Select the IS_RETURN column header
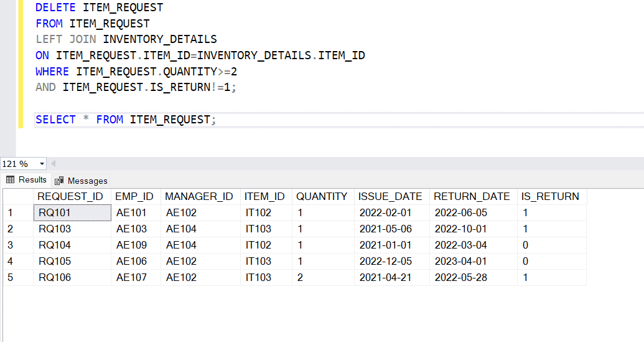Screen dimensions: 644x342 [x=552, y=196]
